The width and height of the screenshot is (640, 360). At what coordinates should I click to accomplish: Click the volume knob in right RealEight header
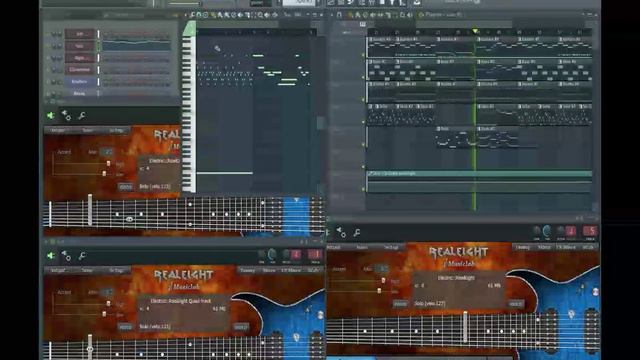(547, 231)
